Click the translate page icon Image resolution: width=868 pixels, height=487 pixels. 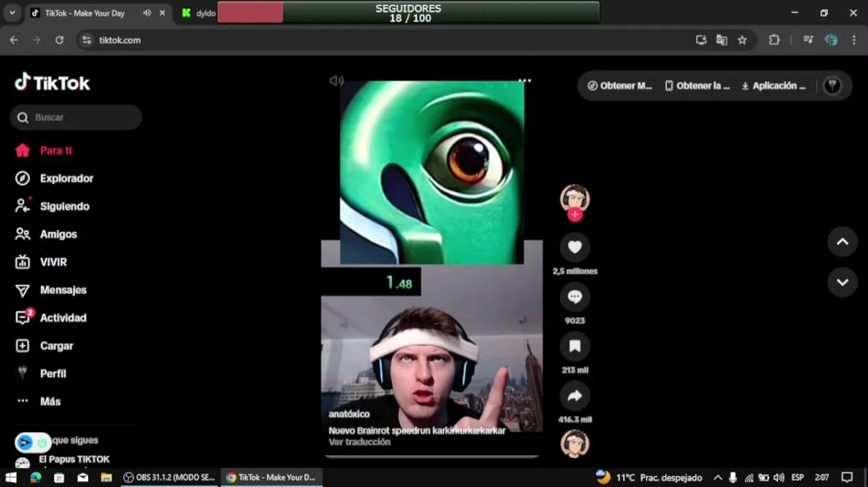pyautogui.click(x=721, y=40)
